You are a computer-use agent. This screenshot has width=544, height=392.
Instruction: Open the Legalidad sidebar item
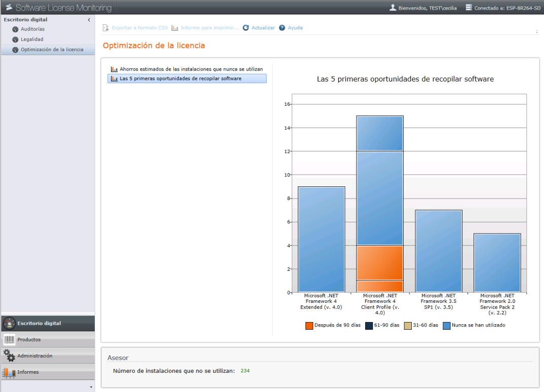[32, 39]
